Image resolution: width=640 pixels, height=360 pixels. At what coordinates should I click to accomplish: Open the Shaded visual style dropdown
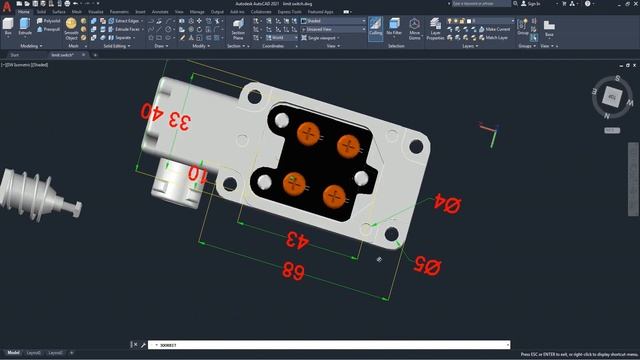[333, 21]
